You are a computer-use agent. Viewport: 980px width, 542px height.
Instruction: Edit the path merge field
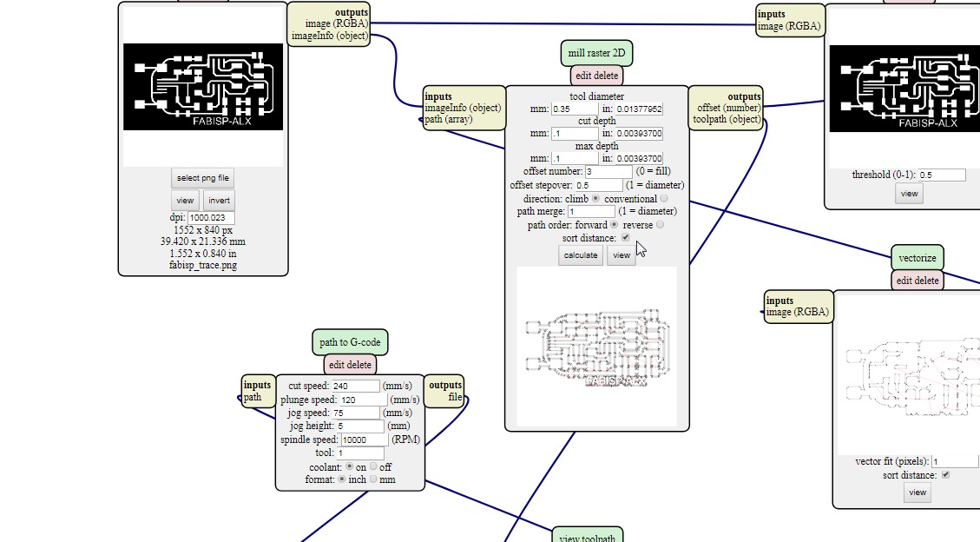point(591,211)
